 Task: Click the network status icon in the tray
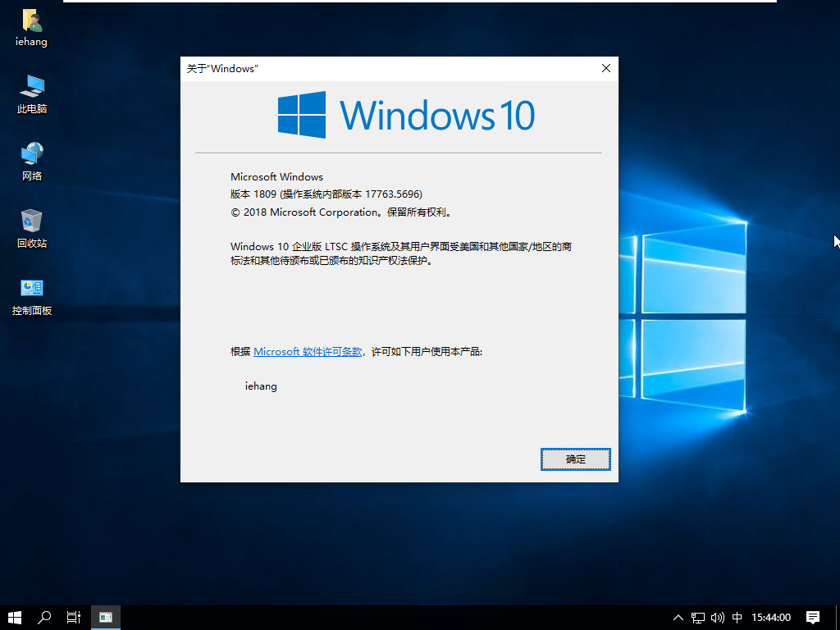[x=697, y=618]
